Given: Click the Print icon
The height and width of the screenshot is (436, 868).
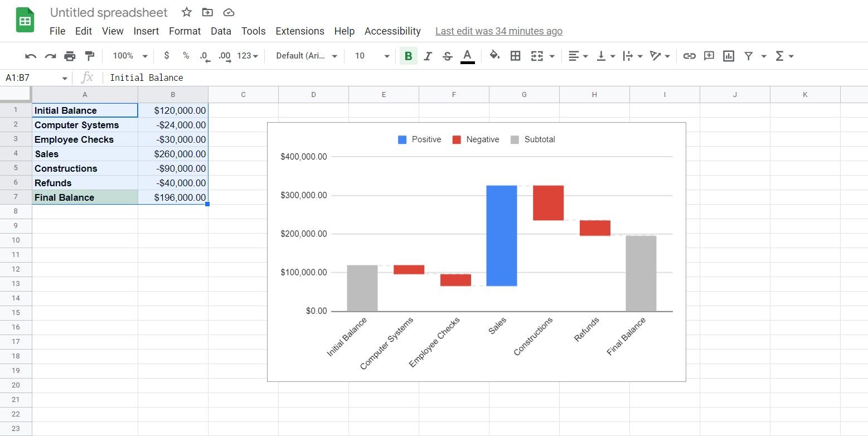Looking at the screenshot, I should (x=70, y=56).
